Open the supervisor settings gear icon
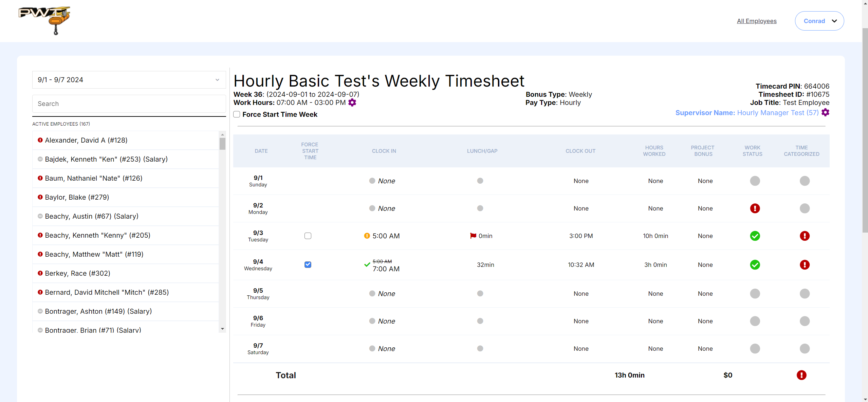868x402 pixels. pos(825,113)
